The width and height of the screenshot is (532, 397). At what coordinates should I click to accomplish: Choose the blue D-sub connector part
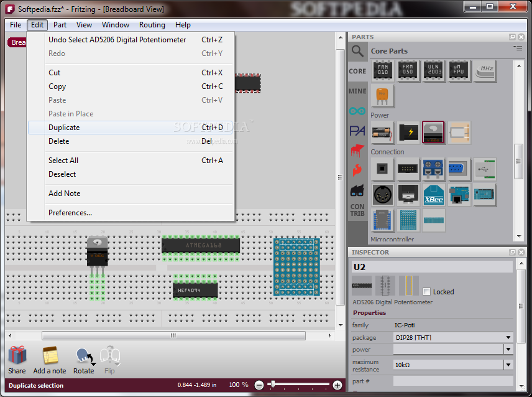coord(459,169)
